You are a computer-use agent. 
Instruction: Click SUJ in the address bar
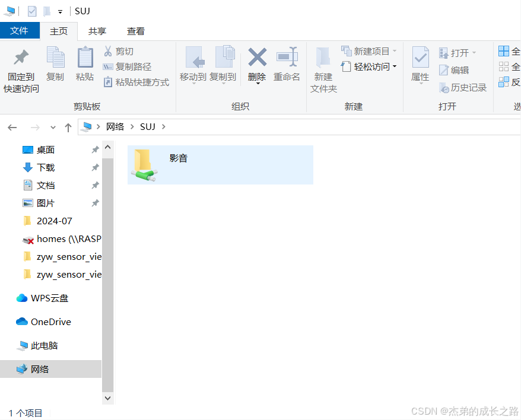148,126
